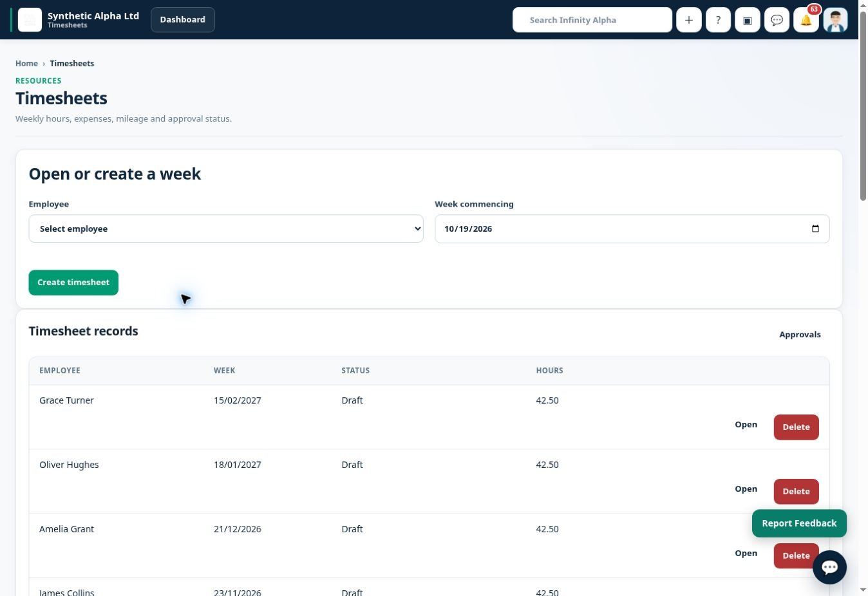Image resolution: width=868 pixels, height=596 pixels.
Task: Open the Approvals link
Action: (800, 335)
